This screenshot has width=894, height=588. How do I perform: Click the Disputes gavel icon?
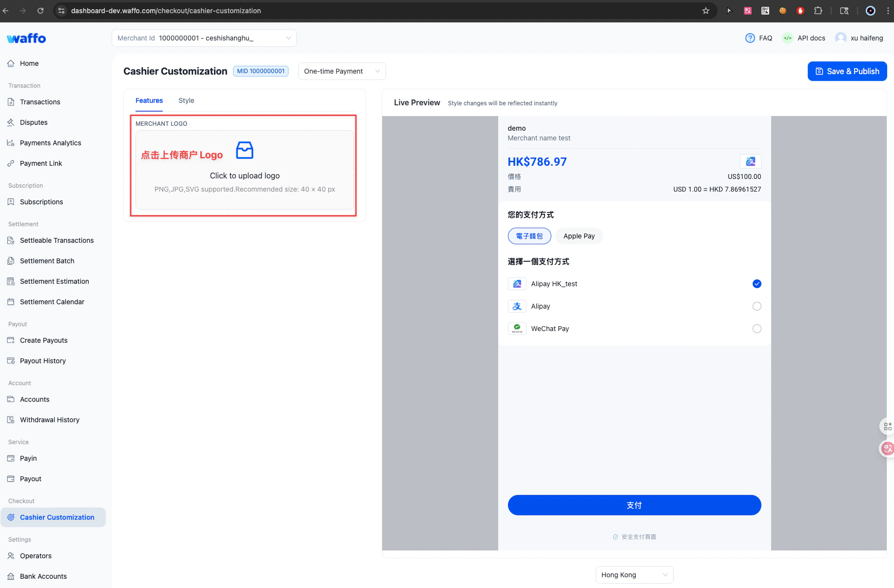11,122
